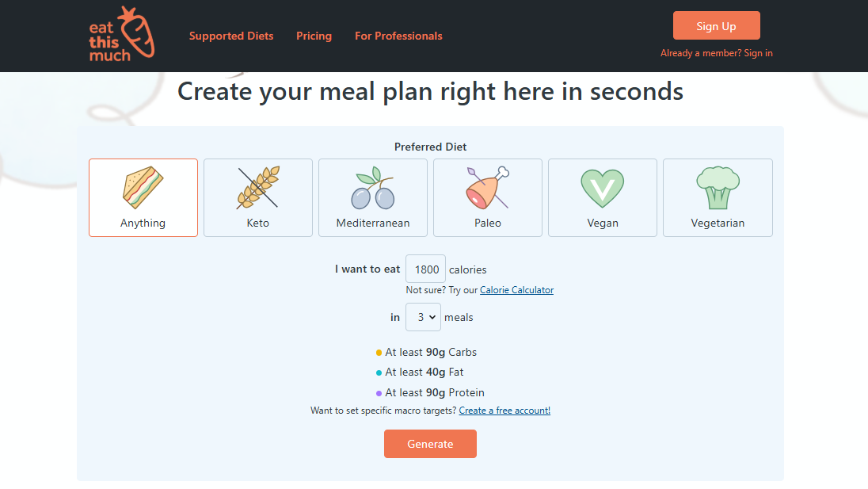The height and width of the screenshot is (489, 868).
Task: Select the Paleo diet label
Action: point(488,223)
